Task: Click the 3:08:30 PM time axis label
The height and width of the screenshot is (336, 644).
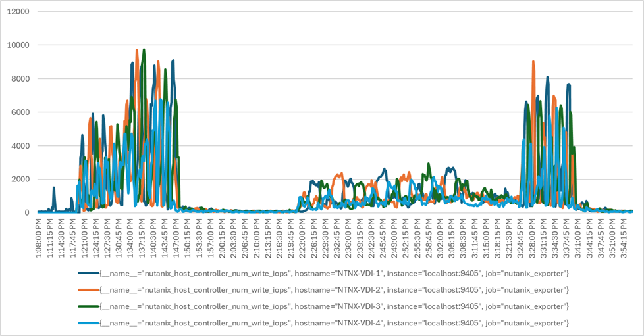Action: (464, 239)
